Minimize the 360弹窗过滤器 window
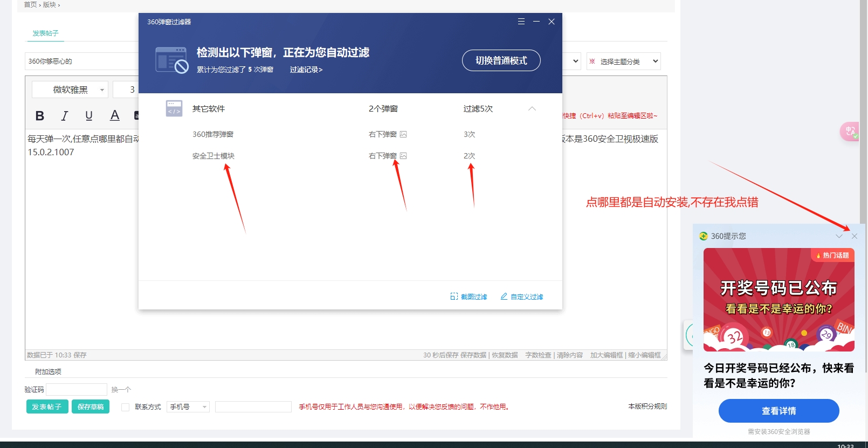 pos(536,22)
